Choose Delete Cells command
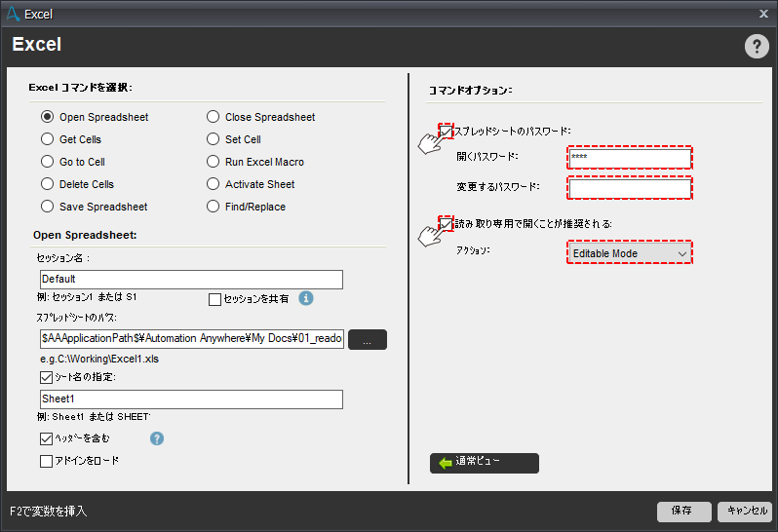778x532 pixels. click(x=47, y=184)
